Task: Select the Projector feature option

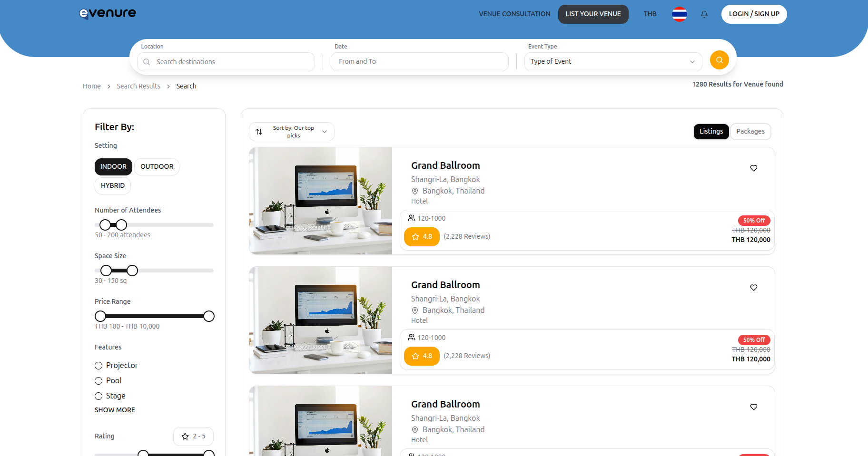Action: point(99,365)
